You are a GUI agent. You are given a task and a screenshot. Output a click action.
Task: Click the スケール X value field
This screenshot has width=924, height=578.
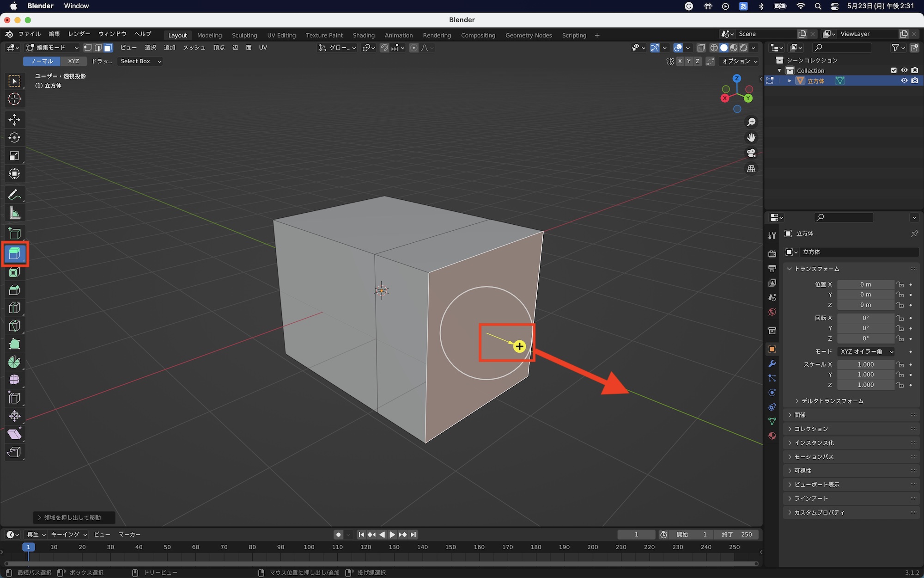[865, 364]
